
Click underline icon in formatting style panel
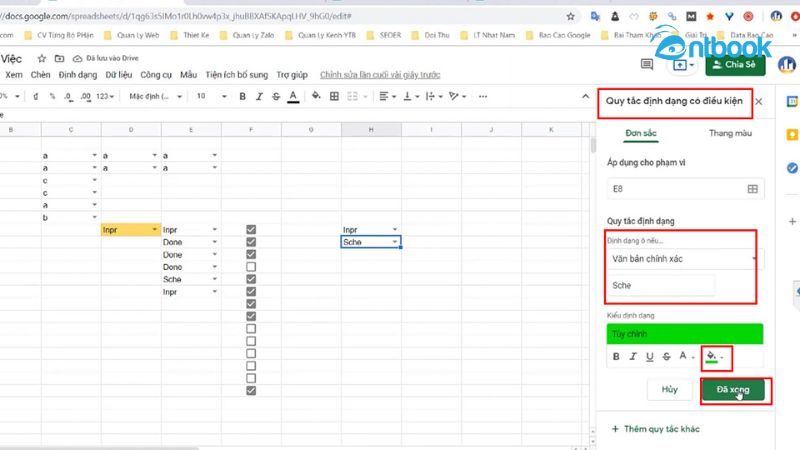pyautogui.click(x=650, y=356)
